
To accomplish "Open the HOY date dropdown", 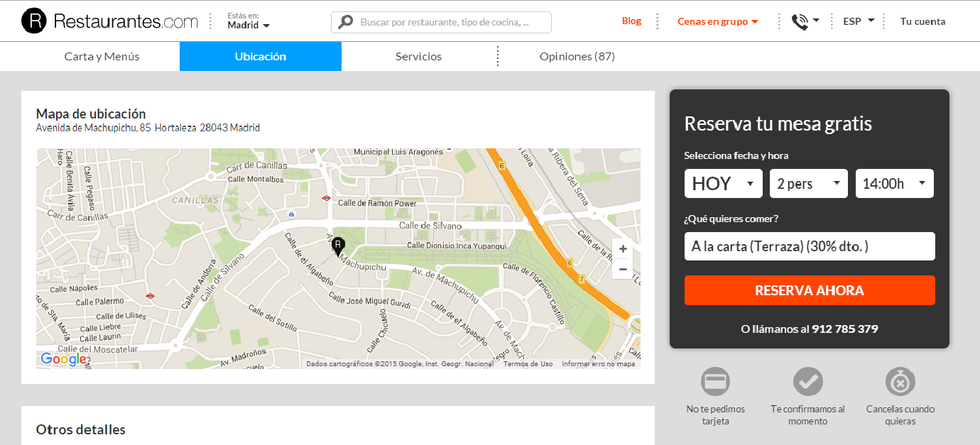I will 723,184.
